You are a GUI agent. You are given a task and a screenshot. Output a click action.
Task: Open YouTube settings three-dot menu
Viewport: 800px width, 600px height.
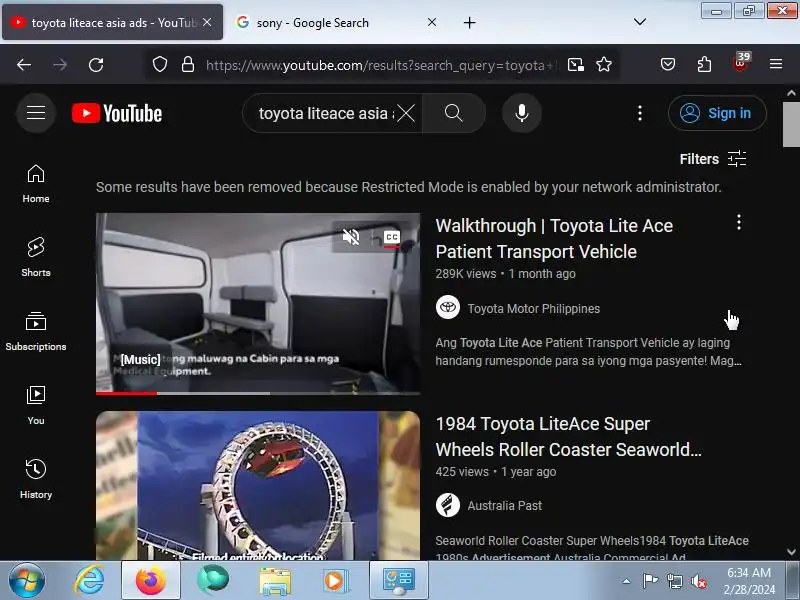click(x=640, y=113)
